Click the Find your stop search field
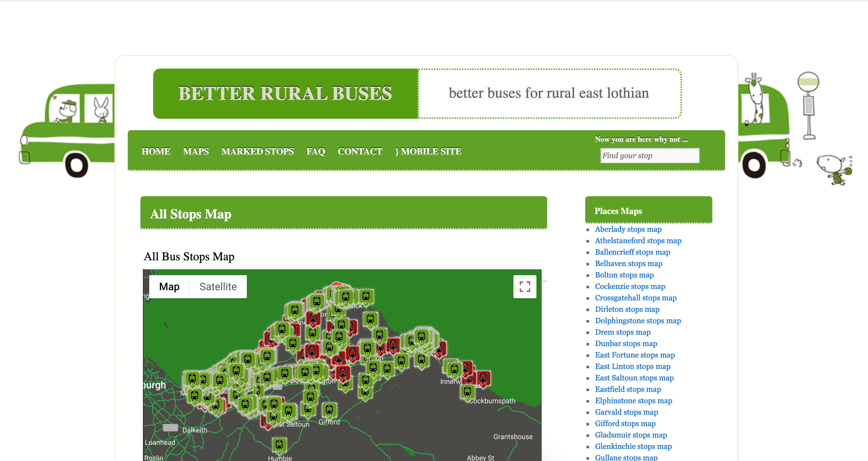The height and width of the screenshot is (461, 868). (x=649, y=156)
